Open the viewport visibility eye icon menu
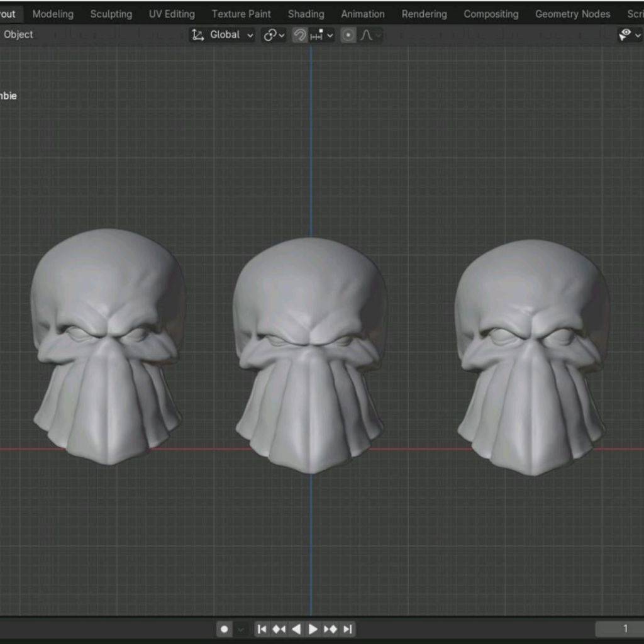Viewport: 644px width, 644px height. click(628, 35)
